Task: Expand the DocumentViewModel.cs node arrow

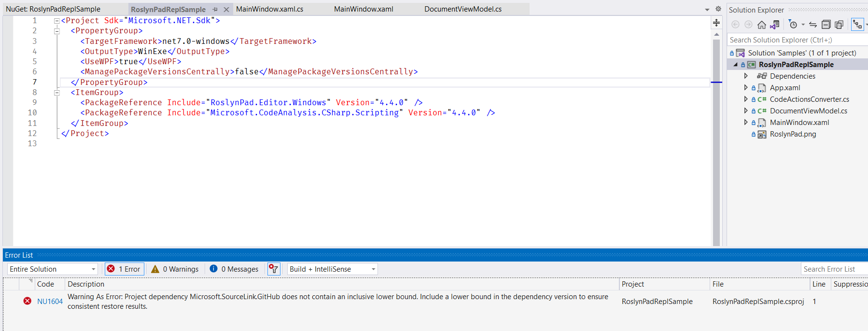Action: click(746, 110)
